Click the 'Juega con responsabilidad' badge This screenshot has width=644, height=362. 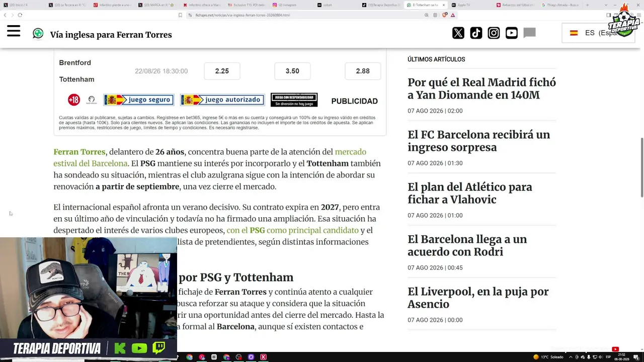pos(294,100)
